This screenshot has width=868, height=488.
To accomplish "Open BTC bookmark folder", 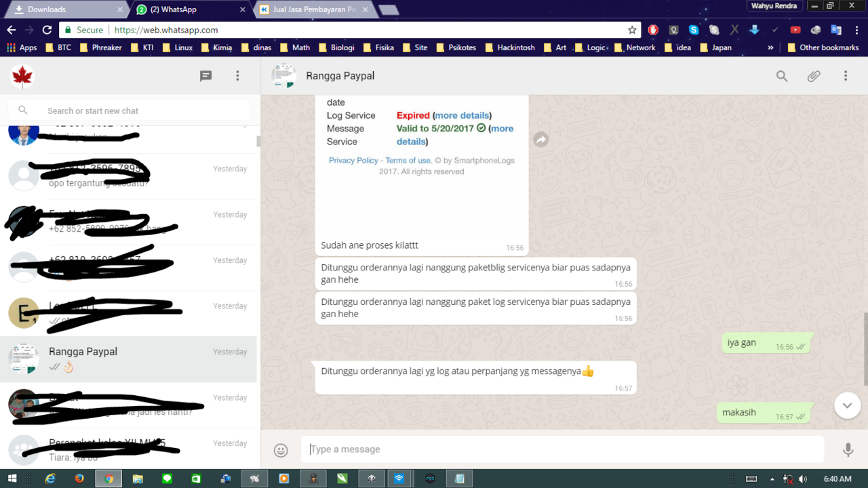I will pos(58,47).
